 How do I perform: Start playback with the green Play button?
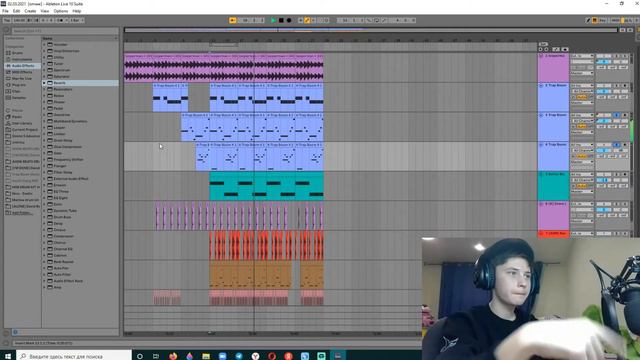tap(273, 20)
